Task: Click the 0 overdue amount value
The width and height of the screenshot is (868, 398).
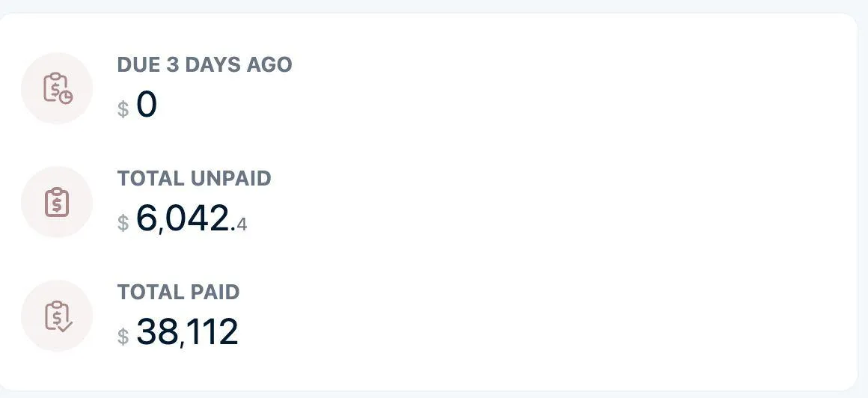Action: pyautogui.click(x=147, y=105)
